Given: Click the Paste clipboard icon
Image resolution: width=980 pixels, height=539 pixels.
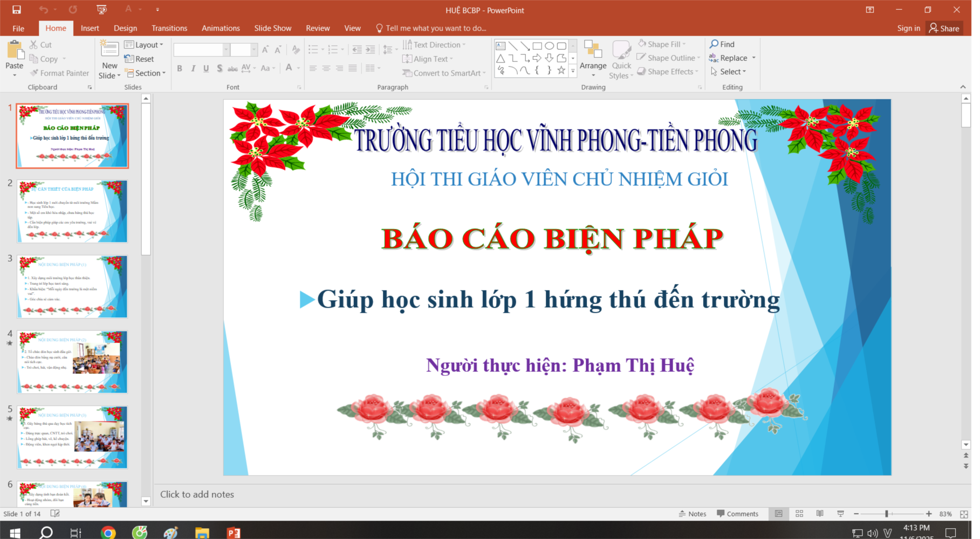Looking at the screenshot, I should click(15, 51).
